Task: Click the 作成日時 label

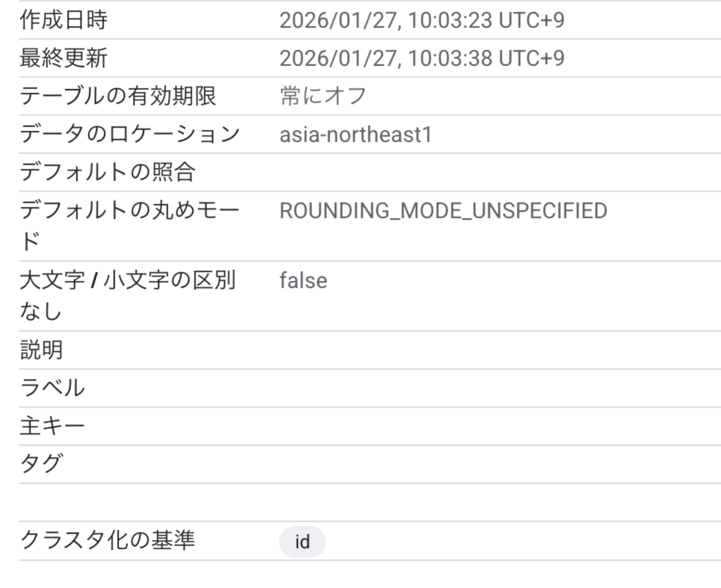Action: 63,20
